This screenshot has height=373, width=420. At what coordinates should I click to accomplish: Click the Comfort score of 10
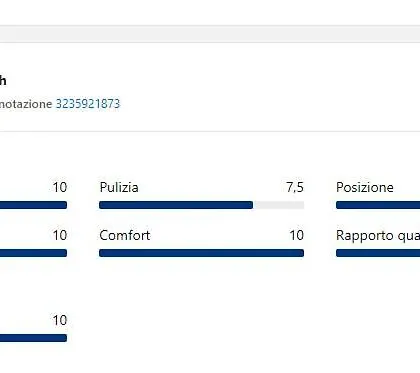point(296,235)
